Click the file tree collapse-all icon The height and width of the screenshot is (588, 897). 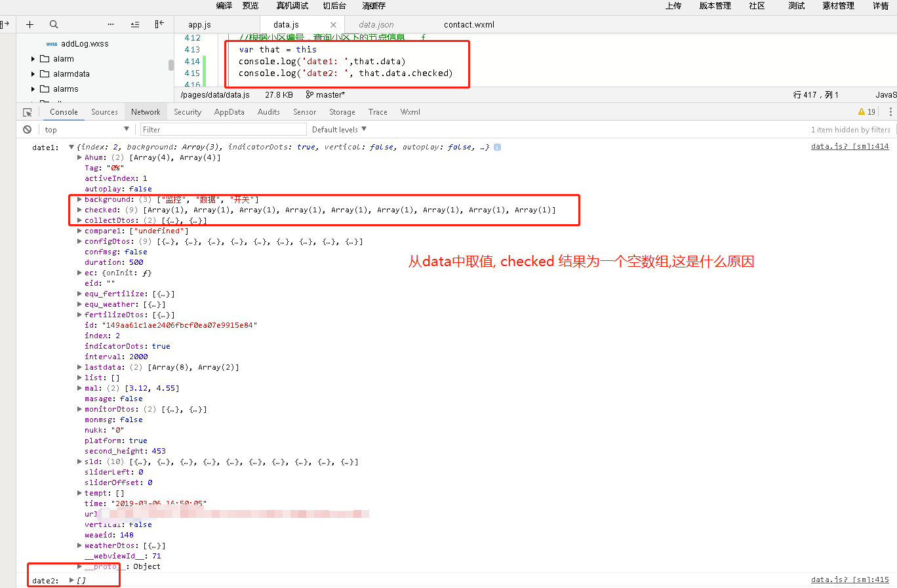pyautogui.click(x=135, y=24)
